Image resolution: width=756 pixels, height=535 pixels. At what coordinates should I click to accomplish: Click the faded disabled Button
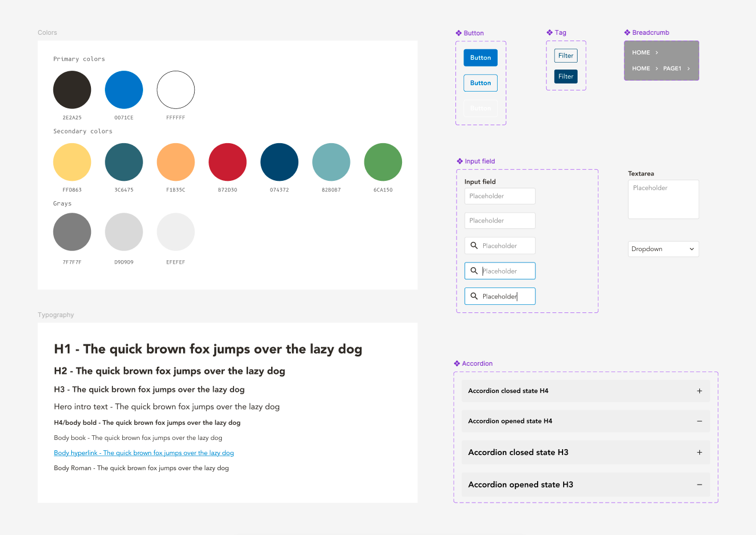point(480,108)
